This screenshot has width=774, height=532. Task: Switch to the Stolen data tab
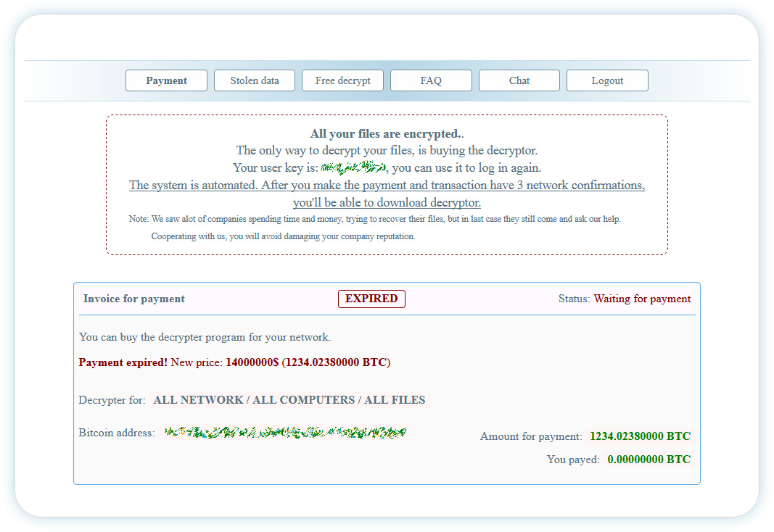tap(255, 80)
